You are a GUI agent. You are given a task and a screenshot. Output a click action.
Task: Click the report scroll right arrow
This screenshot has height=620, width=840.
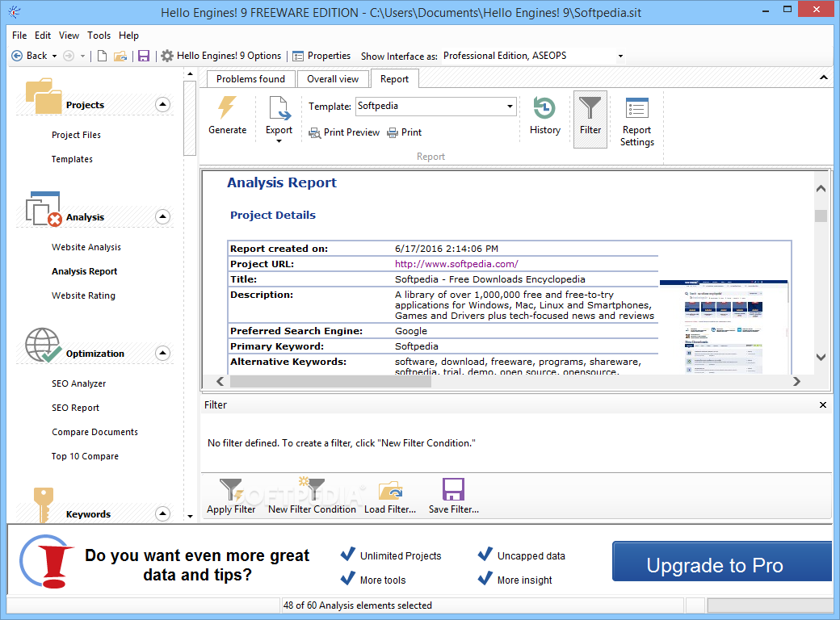[796, 381]
